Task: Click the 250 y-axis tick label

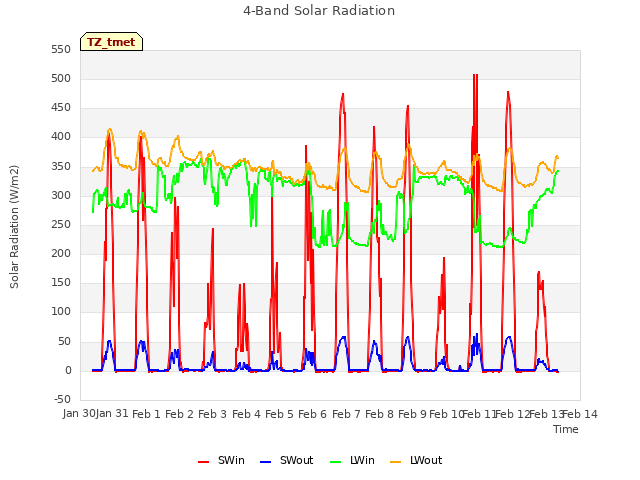Action: click(61, 224)
